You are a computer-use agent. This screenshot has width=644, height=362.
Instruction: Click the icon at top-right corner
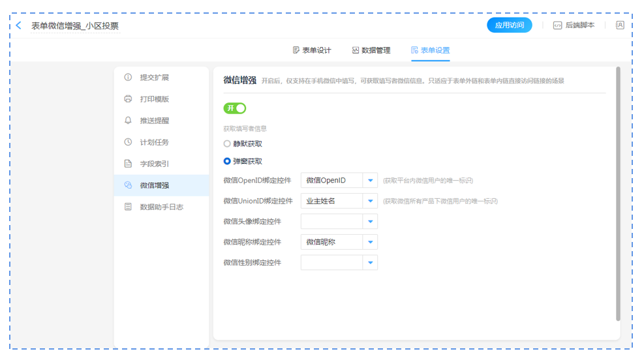[x=620, y=25]
